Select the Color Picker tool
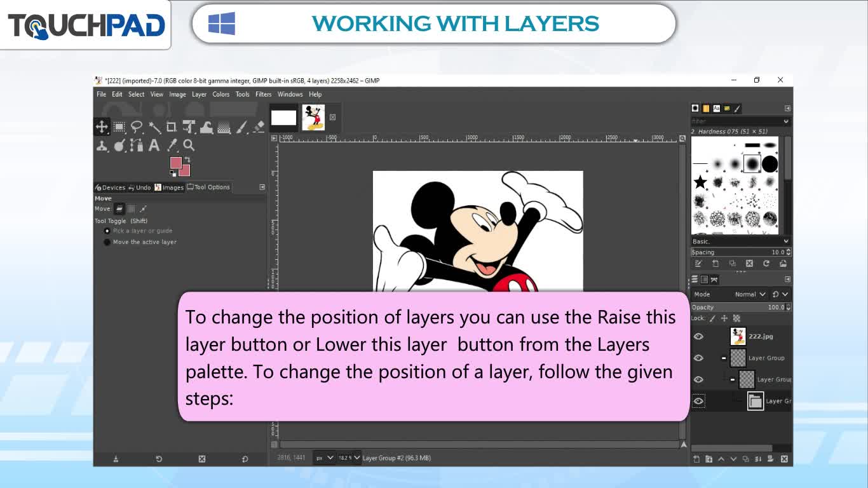Viewport: 868px width, 488px height. point(172,146)
